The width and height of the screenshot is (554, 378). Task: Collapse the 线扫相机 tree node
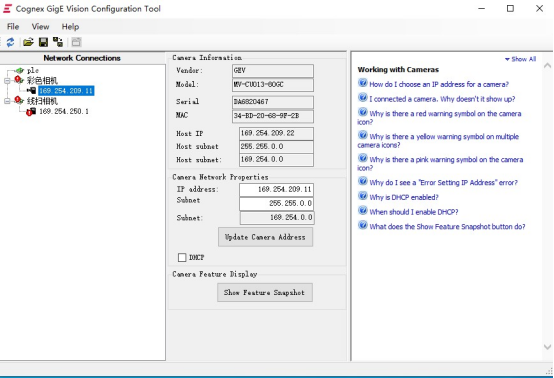click(7, 101)
